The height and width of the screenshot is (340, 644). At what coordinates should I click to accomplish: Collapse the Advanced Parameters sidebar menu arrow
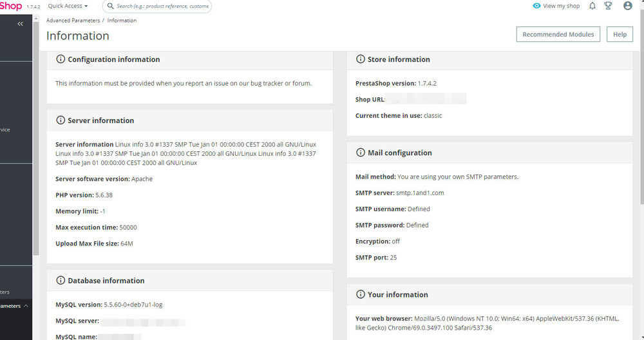click(x=26, y=306)
